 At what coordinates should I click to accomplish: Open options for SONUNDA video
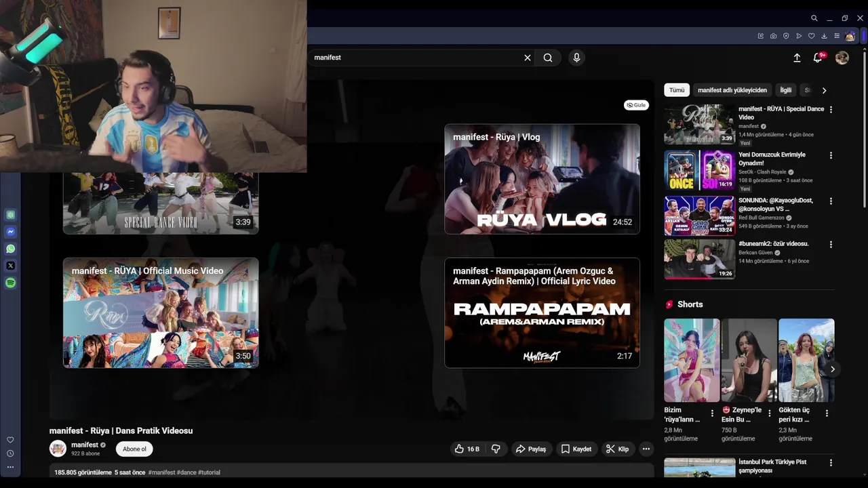[831, 201]
